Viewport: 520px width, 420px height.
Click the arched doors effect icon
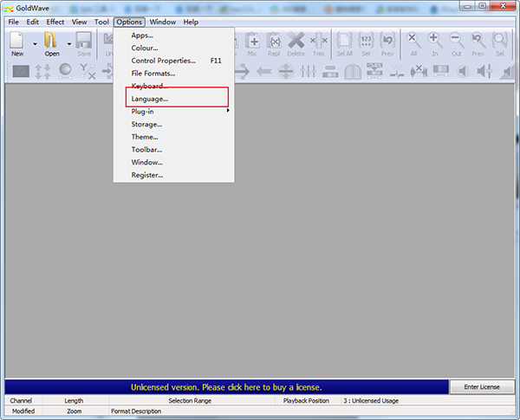(x=353, y=72)
